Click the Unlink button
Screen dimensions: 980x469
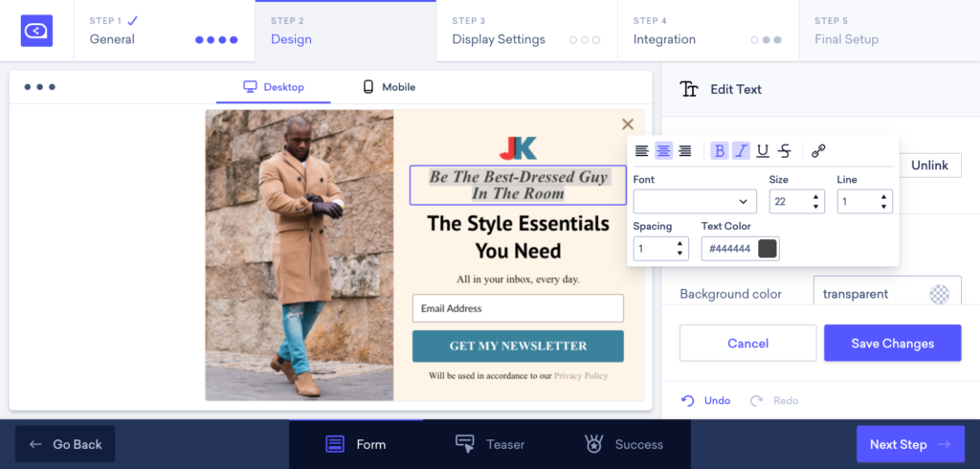[x=929, y=165]
